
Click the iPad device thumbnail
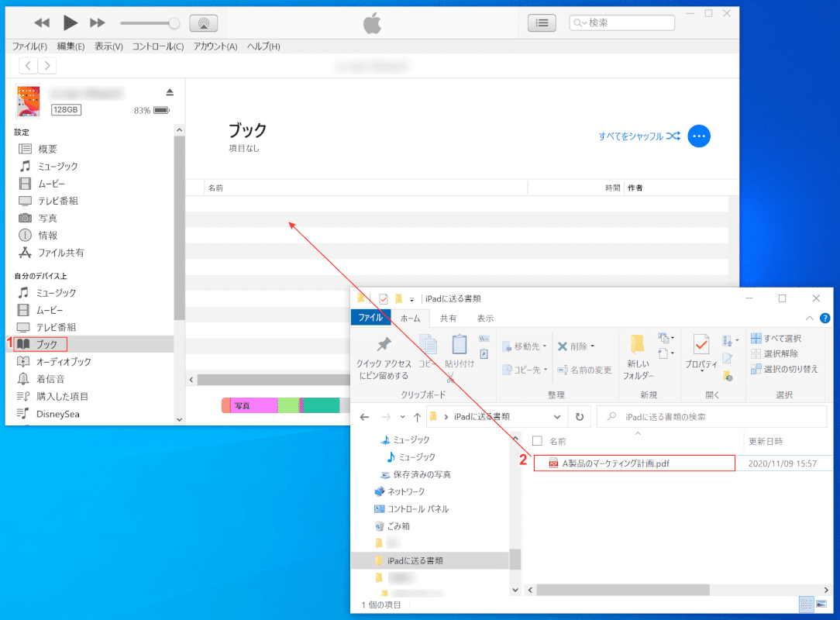29,101
